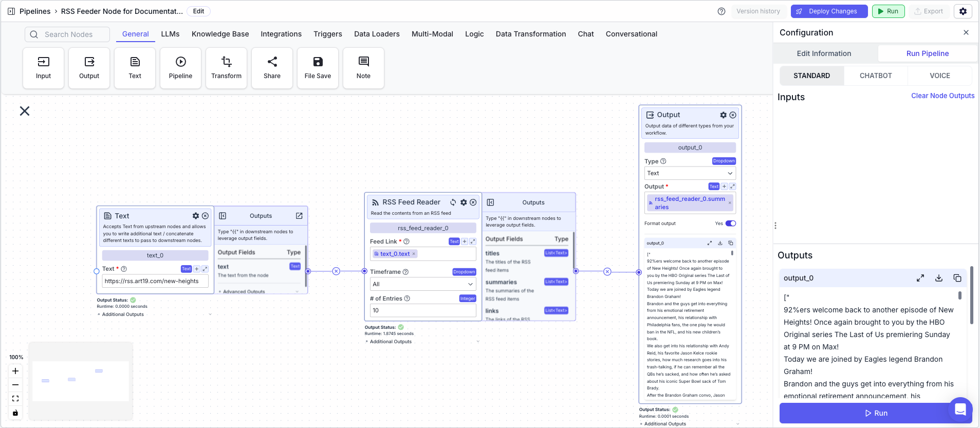Open the Output Type dropdown
Screen dimensions: 980x428
[x=690, y=173]
